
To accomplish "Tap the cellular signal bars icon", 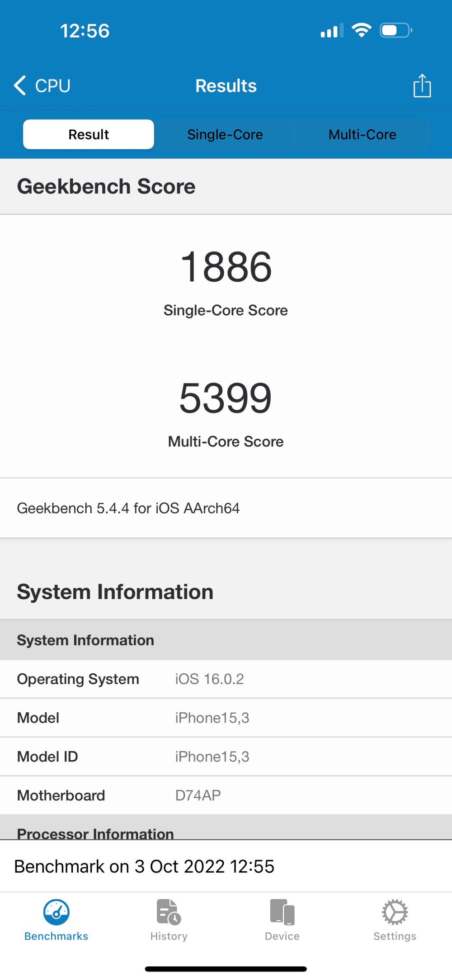I will [x=332, y=31].
